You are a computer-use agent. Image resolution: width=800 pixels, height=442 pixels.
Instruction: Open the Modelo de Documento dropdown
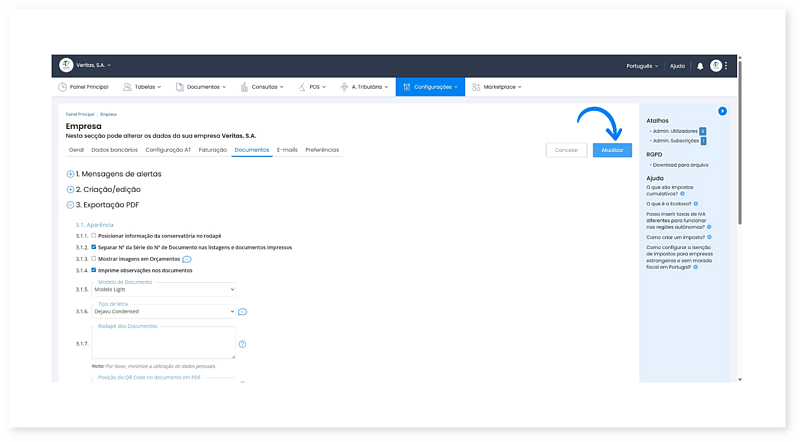[163, 289]
